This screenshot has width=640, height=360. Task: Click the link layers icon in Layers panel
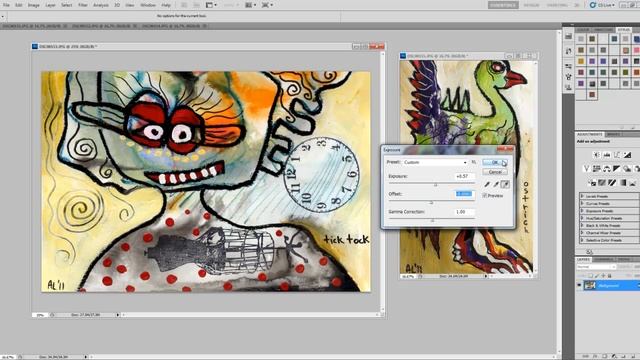pos(586,356)
